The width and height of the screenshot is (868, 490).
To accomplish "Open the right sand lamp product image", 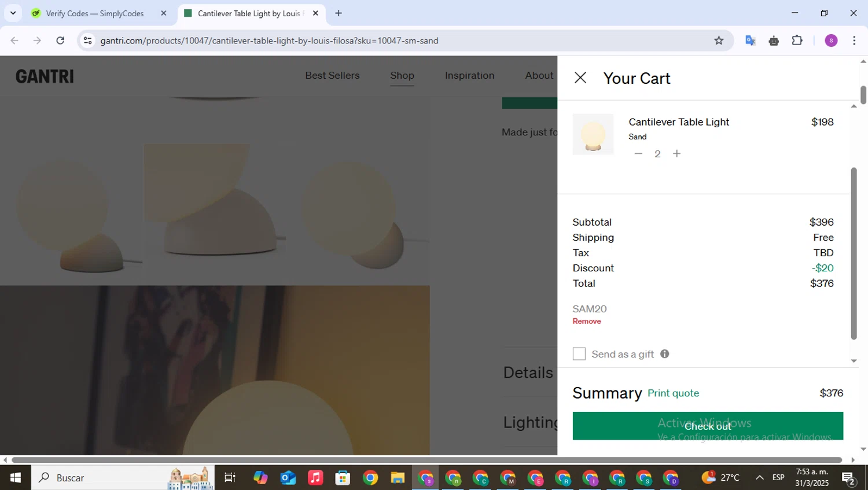I will (359, 214).
